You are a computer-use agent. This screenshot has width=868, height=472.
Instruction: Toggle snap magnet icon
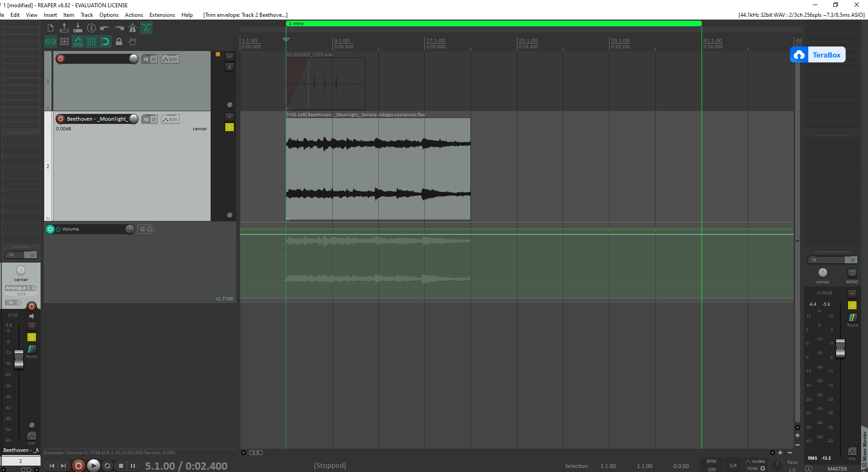tap(105, 42)
